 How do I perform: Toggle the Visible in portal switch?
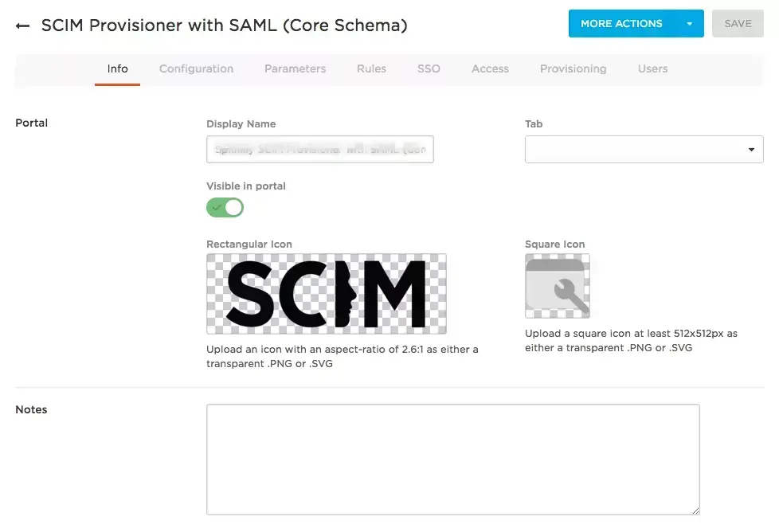(x=225, y=208)
